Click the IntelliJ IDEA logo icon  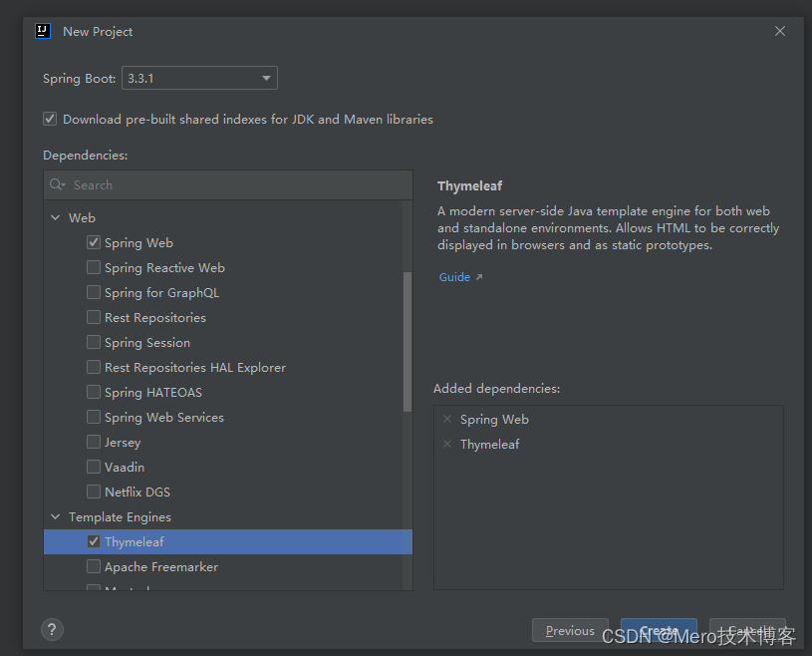[43, 31]
